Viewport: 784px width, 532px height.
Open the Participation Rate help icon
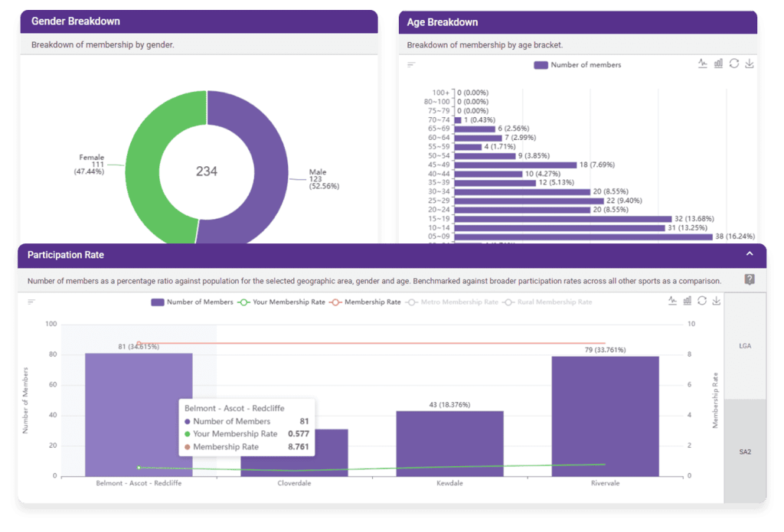coord(750,280)
